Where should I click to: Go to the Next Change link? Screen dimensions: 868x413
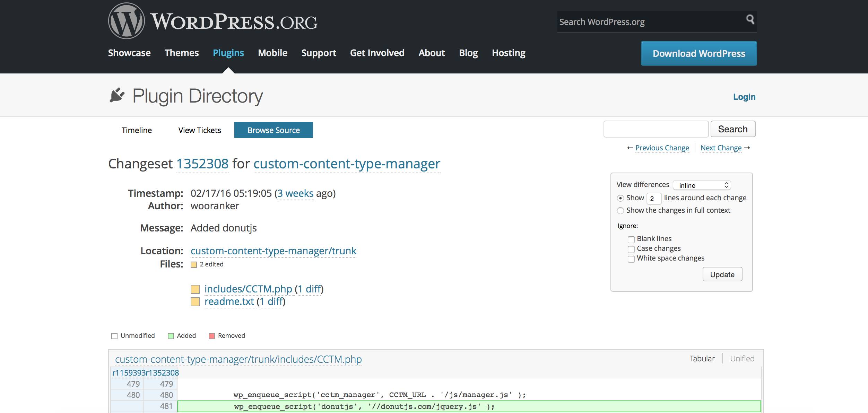pos(721,148)
